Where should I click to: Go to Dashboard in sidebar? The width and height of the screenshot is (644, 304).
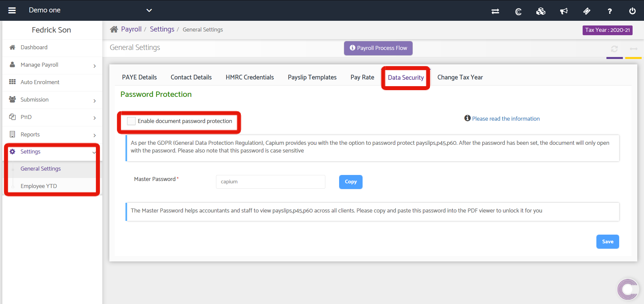pyautogui.click(x=34, y=47)
